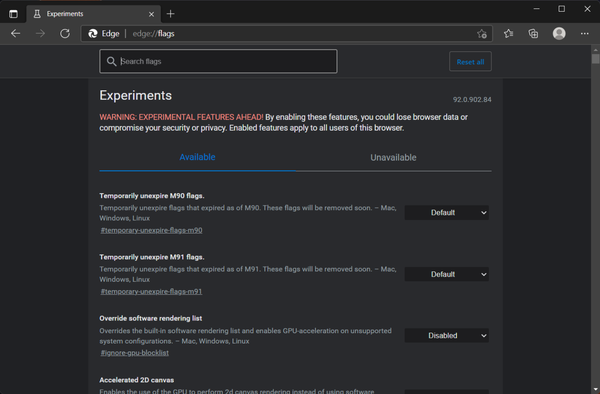The image size is (600, 394).
Task: Close the Experiments tab
Action: (151, 14)
